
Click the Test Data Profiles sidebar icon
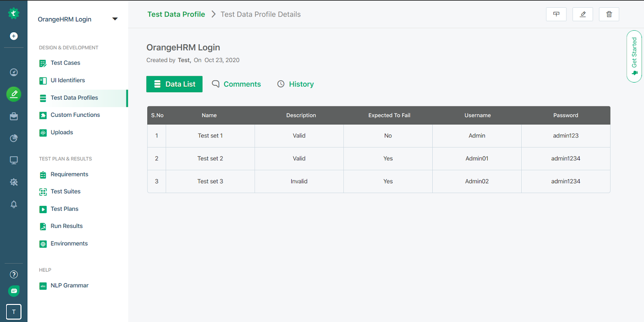43,98
